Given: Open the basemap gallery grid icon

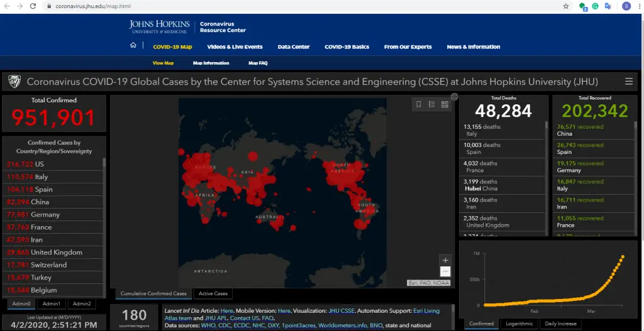Looking at the screenshot, I should [445, 104].
